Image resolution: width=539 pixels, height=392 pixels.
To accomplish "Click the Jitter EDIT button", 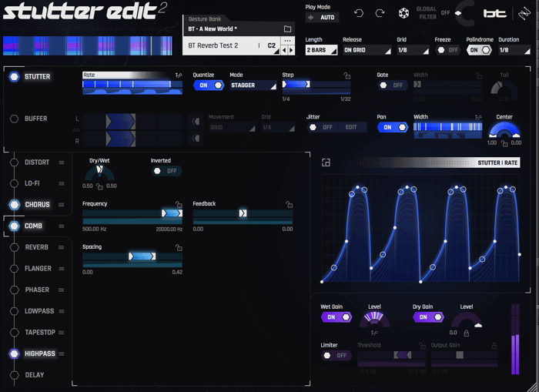I will click(351, 128).
